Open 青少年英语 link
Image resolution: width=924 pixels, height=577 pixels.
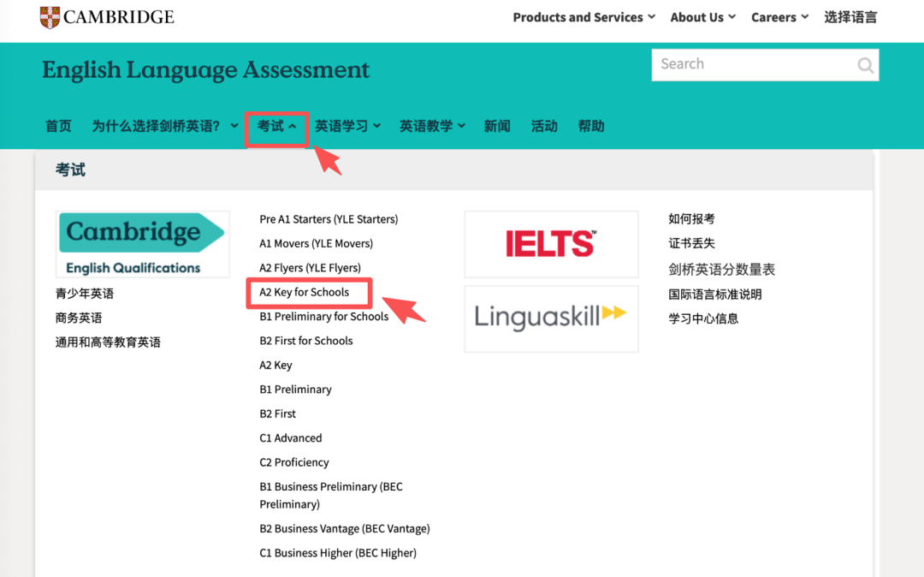pos(84,294)
